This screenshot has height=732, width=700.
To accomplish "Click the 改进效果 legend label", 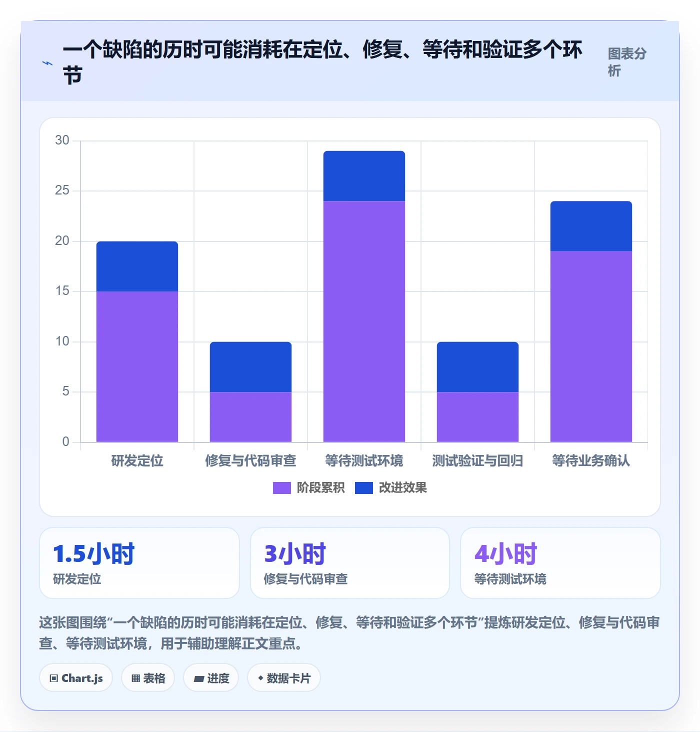I will click(x=403, y=488).
